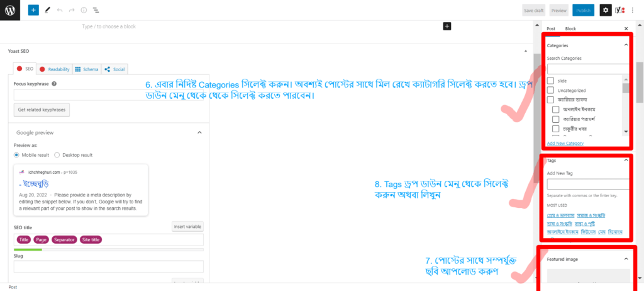Click the category list scroll up arrow
This screenshot has height=291, width=644.
626,79
